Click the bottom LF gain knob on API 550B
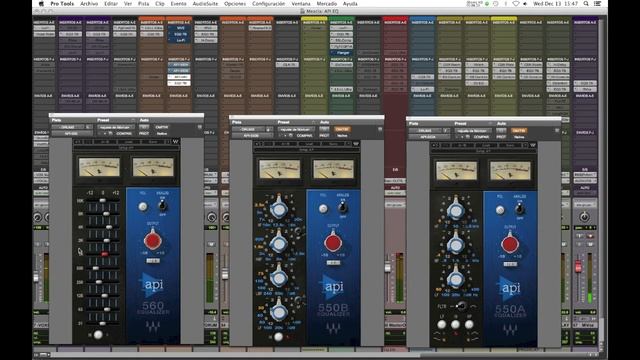 279,312
